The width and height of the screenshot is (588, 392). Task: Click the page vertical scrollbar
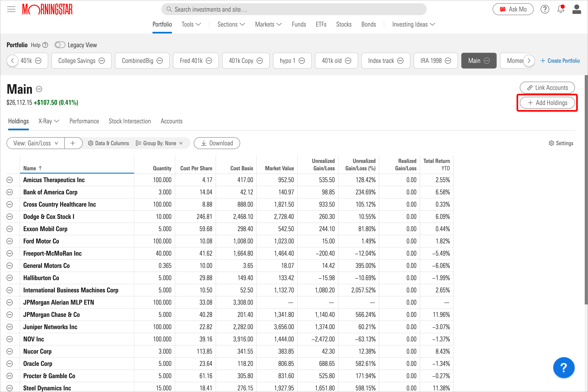tap(586, 190)
